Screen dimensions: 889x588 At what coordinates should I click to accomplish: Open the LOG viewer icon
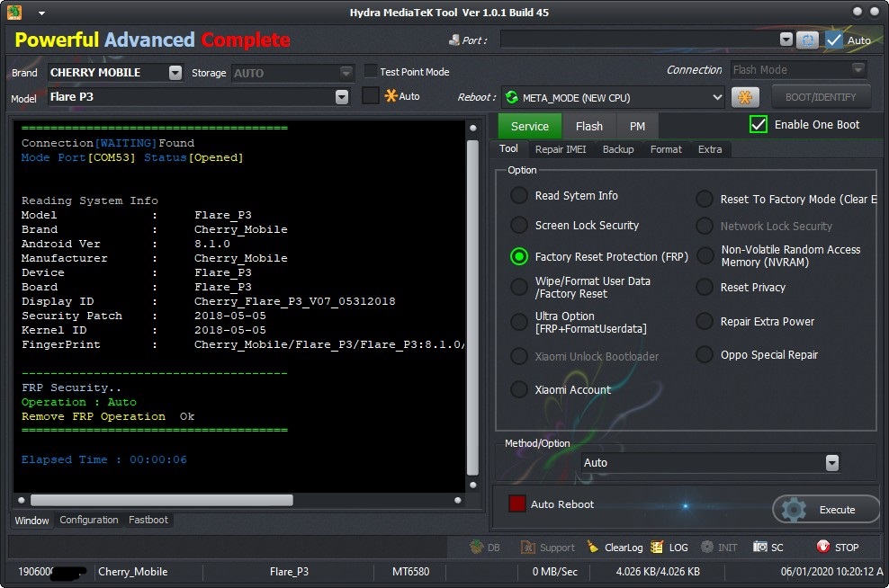(x=658, y=548)
